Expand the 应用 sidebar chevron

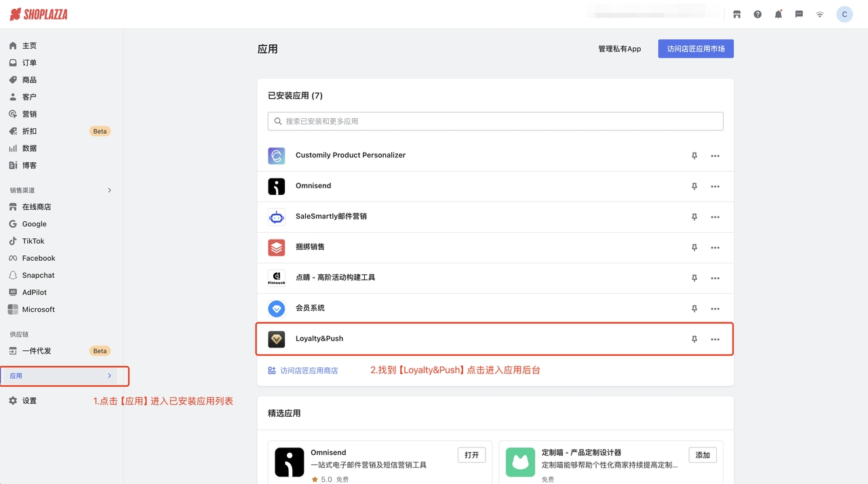coord(110,375)
